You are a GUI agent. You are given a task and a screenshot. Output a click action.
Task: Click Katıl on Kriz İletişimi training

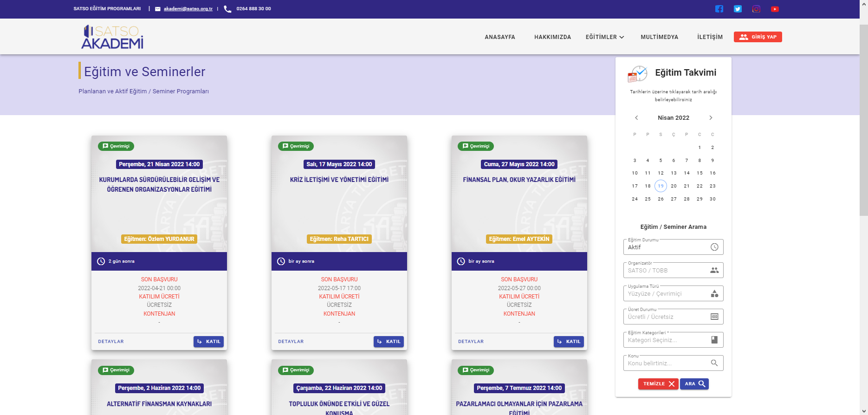click(x=389, y=342)
